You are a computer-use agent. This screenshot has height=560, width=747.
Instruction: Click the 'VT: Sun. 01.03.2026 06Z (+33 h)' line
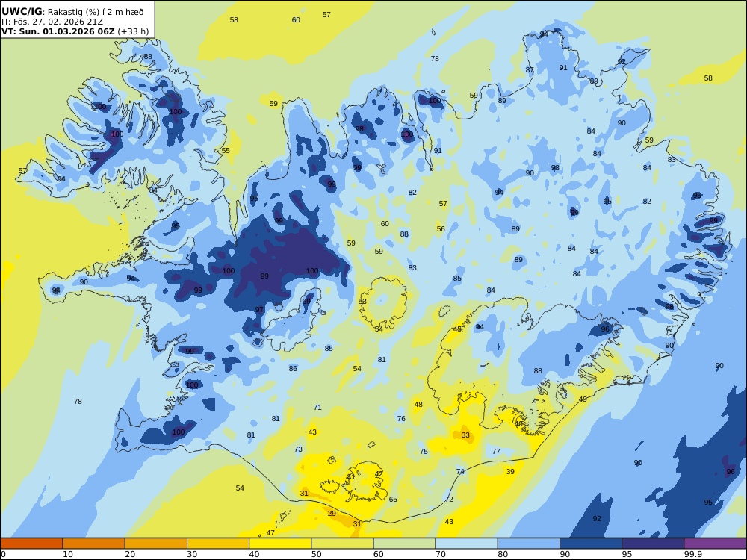pos(75,31)
